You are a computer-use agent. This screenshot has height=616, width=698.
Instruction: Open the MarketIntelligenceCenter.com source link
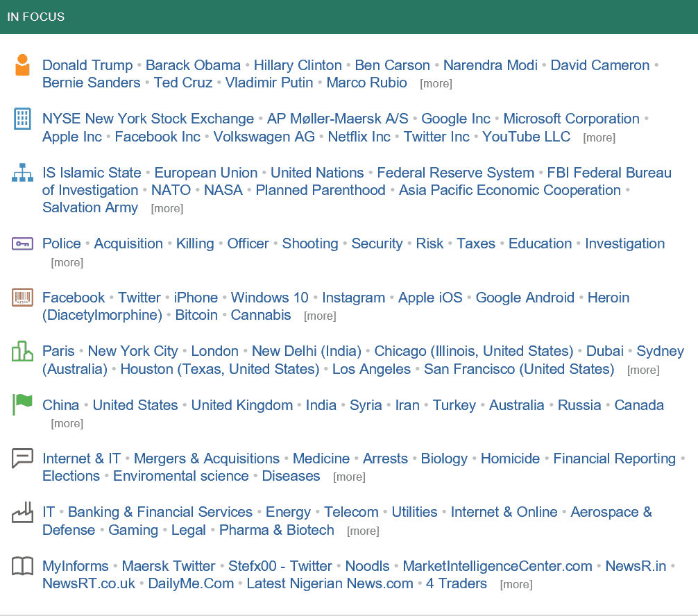[x=497, y=566]
